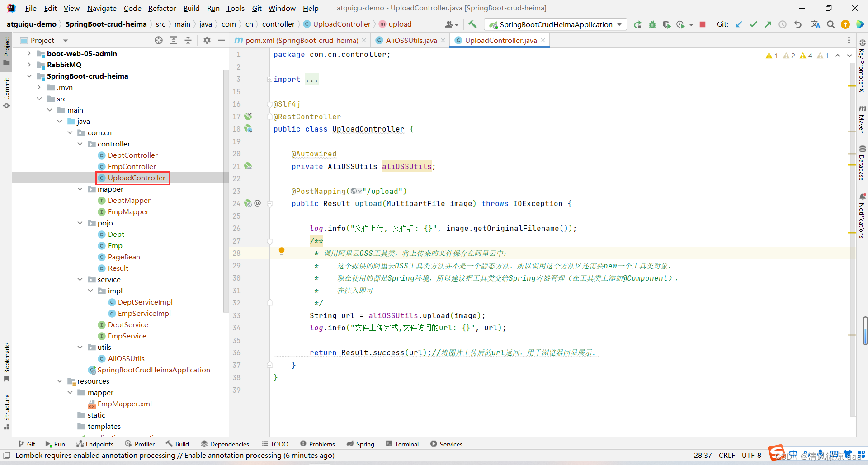Expand the .mvn folder
868x465 pixels.
pyautogui.click(x=39, y=87)
